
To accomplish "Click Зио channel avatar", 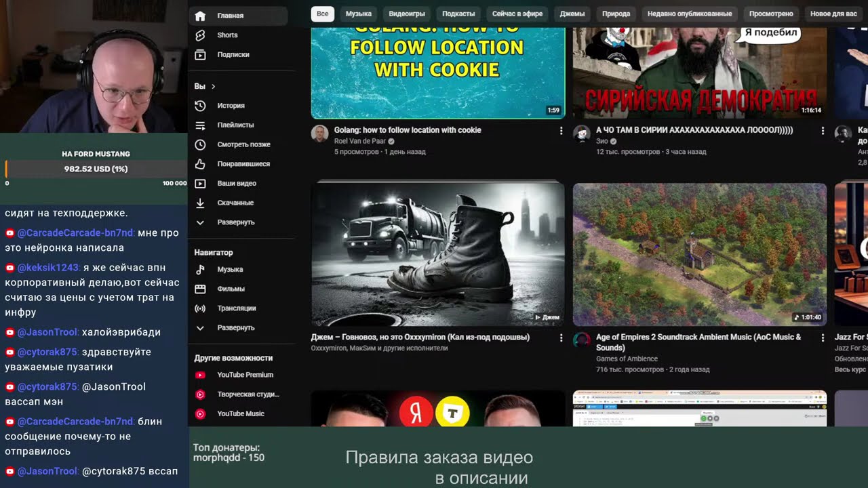I will 582,134.
